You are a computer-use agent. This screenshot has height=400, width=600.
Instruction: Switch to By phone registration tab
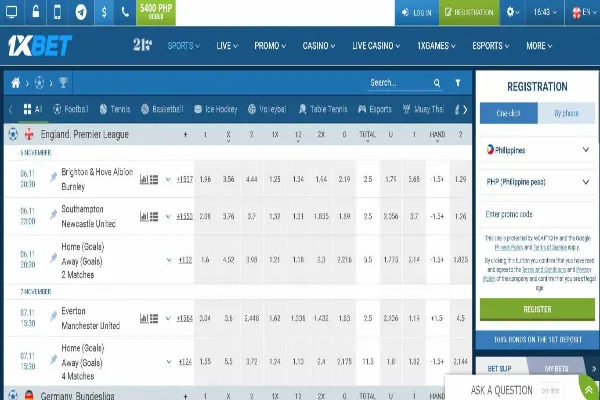tap(566, 113)
